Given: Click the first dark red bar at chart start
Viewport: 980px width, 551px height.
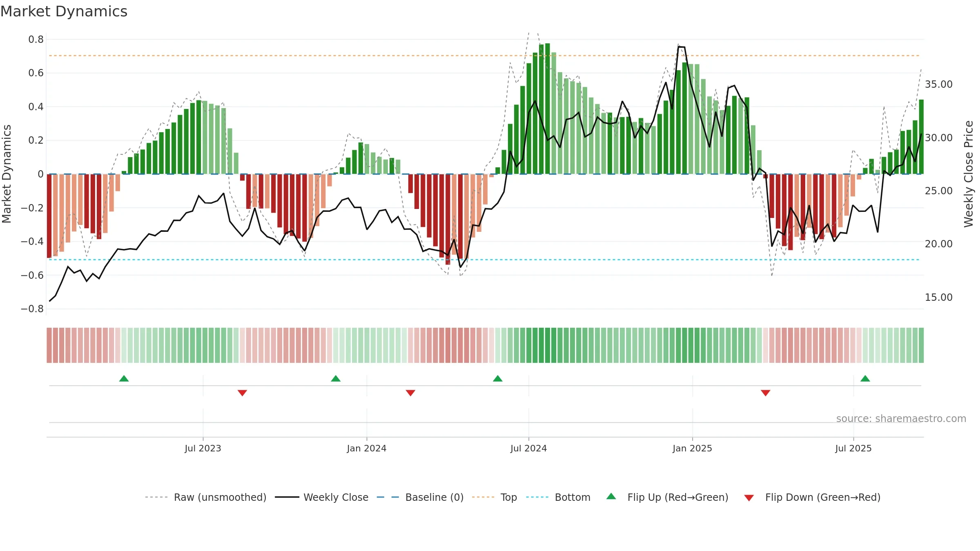Looking at the screenshot, I should pos(49,216).
